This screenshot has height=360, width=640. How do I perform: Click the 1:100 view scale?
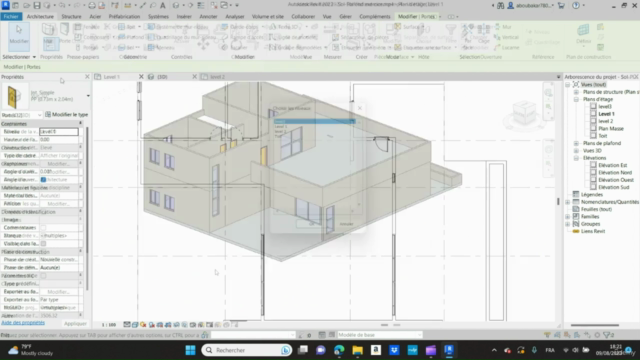109,325
